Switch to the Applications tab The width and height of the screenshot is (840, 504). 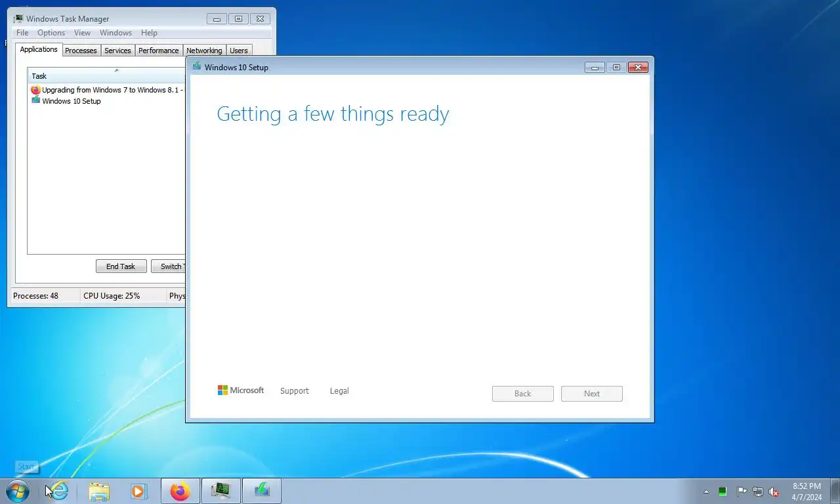39,49
